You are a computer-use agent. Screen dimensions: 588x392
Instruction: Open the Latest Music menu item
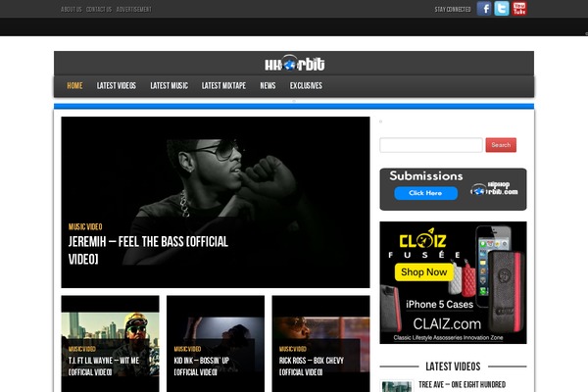(170, 86)
